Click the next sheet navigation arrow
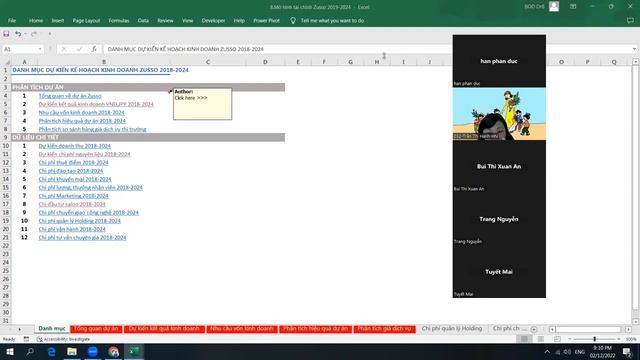This screenshot has width=640, height=360. coord(19,329)
